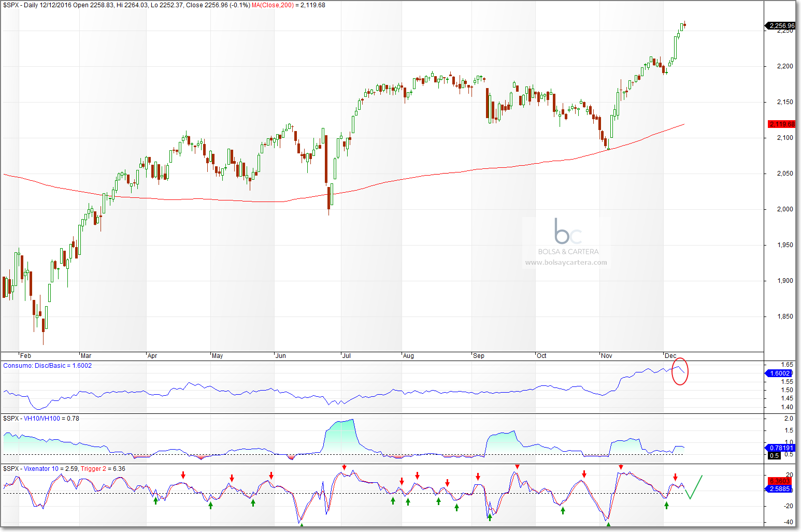Select the red 6.3603 trigger value label
The image size is (801, 532).
pos(780,481)
